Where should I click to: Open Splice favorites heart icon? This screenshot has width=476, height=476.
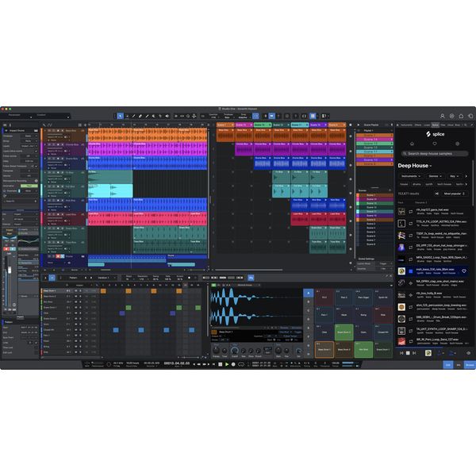[x=434, y=144]
